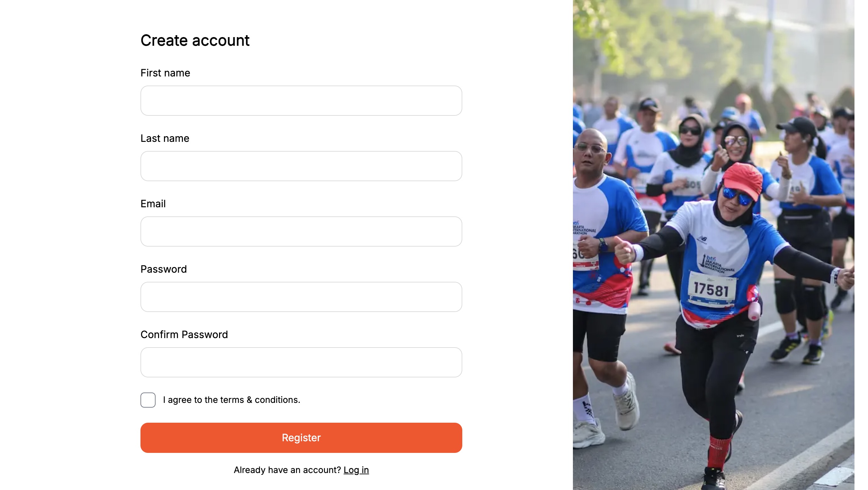Click the "Already have an account?" text
The image size is (868, 490).
tap(287, 470)
